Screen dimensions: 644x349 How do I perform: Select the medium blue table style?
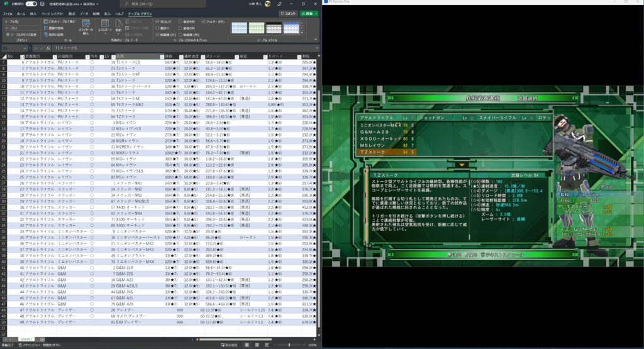[291, 28]
